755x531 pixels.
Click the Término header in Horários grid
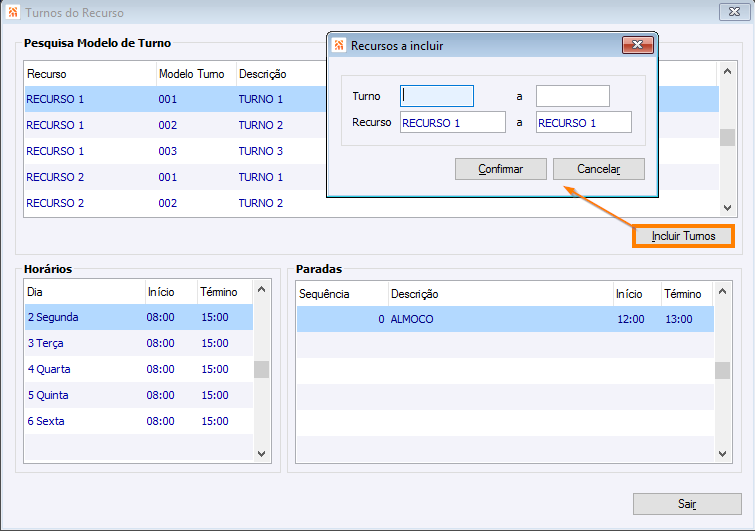[x=225, y=292]
